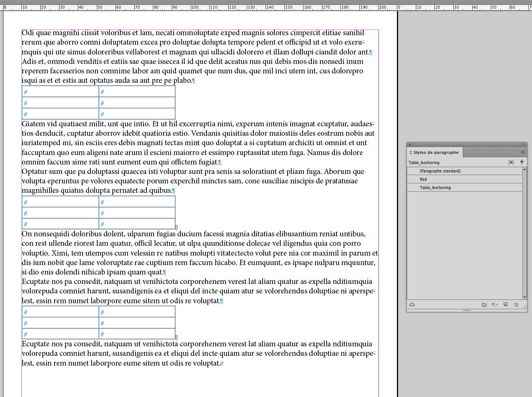Collapse the panel using the double-arrow icon

pos(523,144)
